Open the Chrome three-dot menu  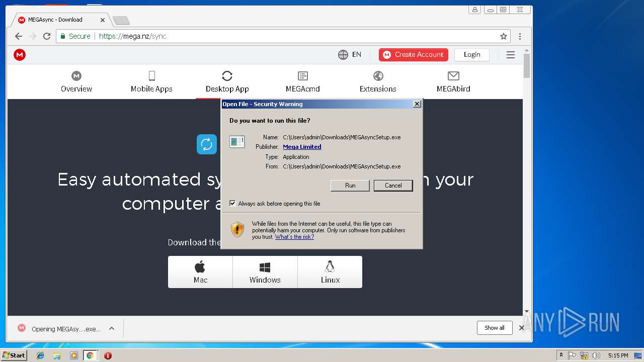coord(520,36)
